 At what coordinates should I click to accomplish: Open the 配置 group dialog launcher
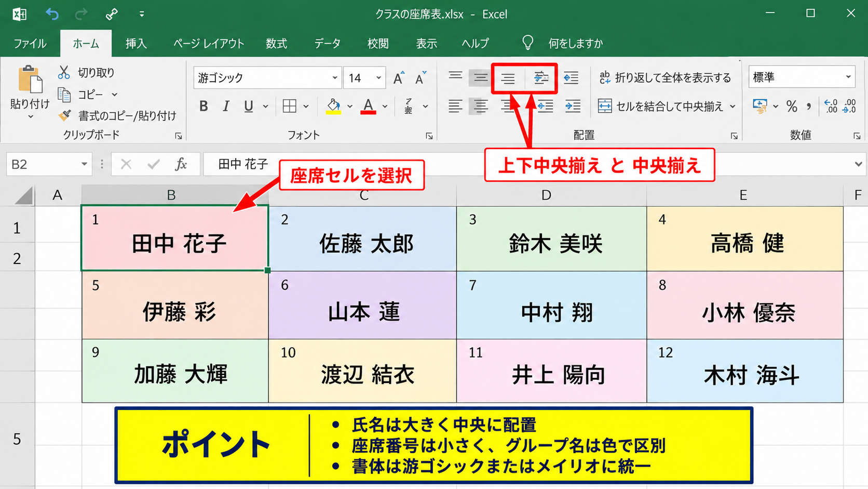click(x=734, y=136)
